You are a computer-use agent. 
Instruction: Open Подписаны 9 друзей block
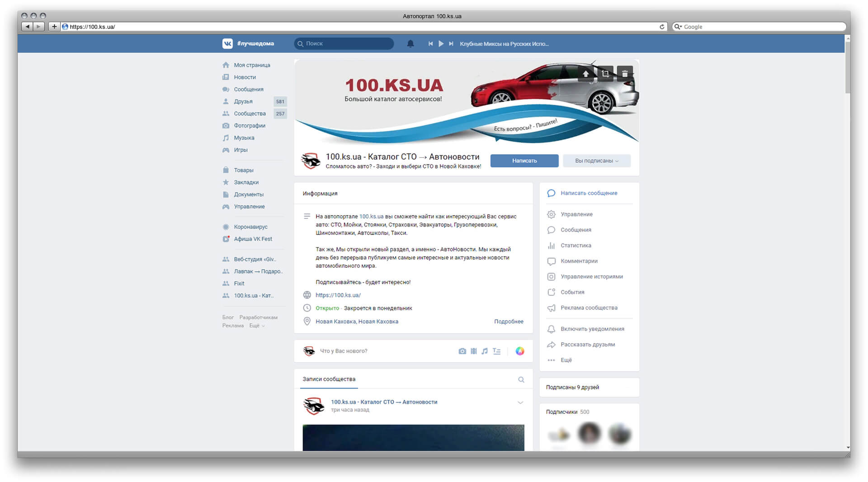pyautogui.click(x=589, y=387)
